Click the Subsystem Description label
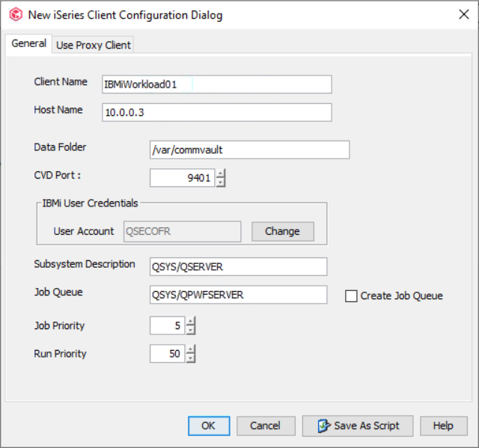Screen dimensions: 479x448 point(85,264)
